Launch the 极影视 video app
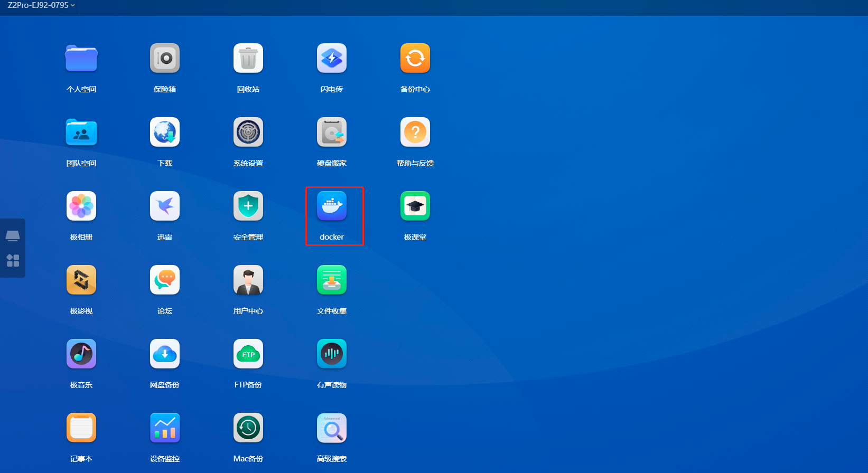The height and width of the screenshot is (473, 868). [x=81, y=280]
